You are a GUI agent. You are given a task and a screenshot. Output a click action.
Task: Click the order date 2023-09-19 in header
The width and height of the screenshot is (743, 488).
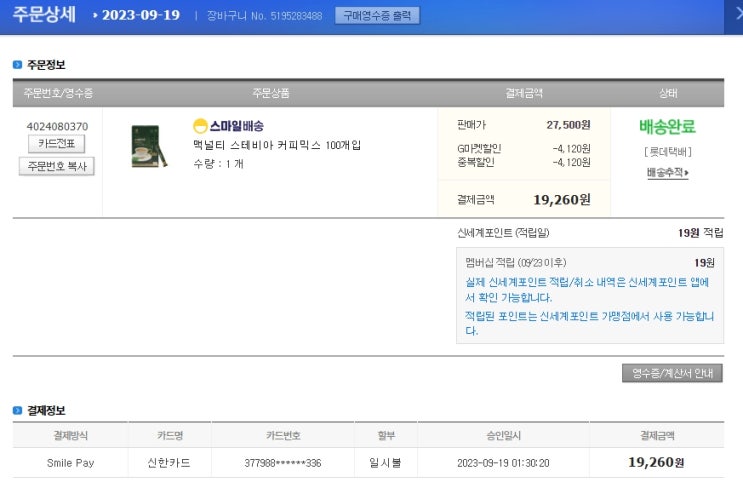tap(141, 15)
